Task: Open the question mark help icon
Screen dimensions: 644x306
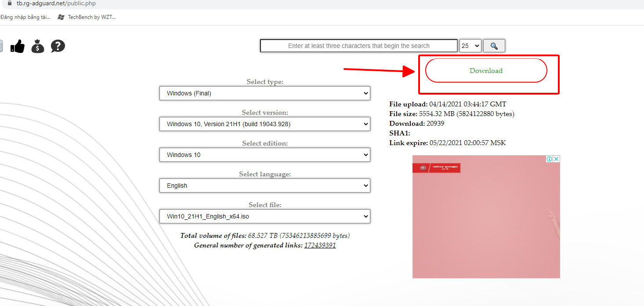Action: tap(58, 46)
